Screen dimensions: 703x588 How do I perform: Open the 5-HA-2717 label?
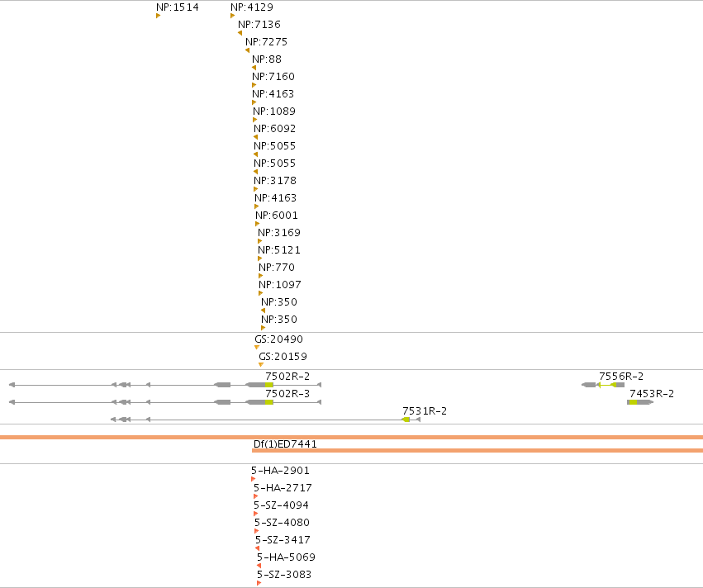283,488
